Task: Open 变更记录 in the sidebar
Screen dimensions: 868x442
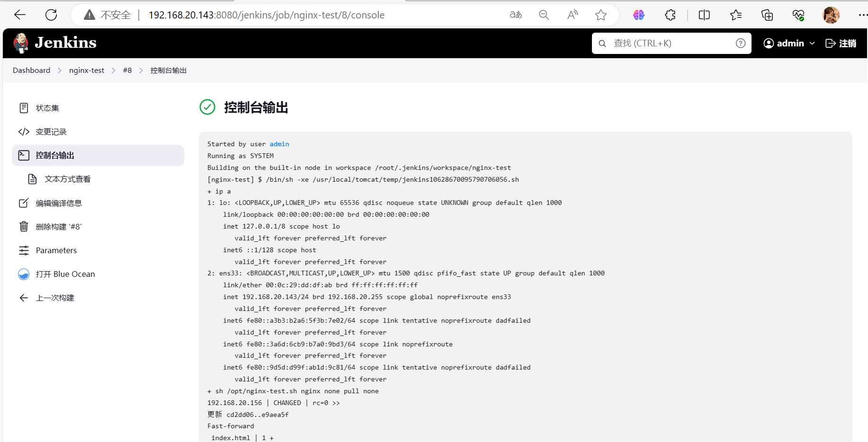Action: point(98,132)
